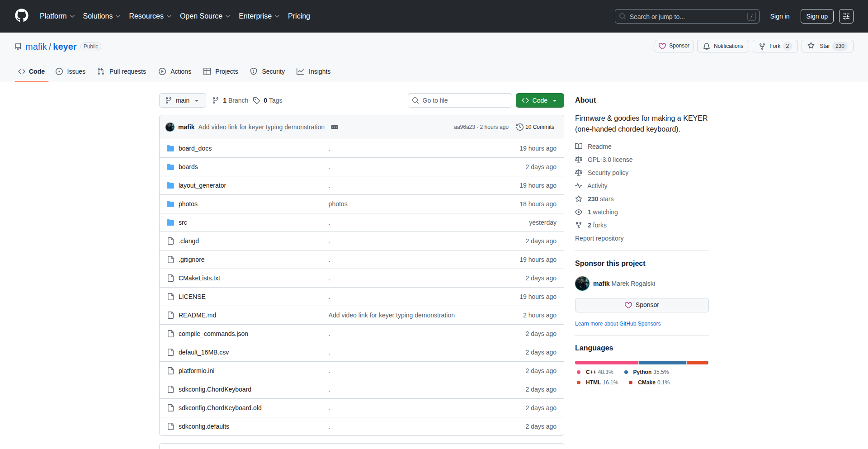Click the tags icon showing 0 Tags
The height and width of the screenshot is (449, 868).
256,100
